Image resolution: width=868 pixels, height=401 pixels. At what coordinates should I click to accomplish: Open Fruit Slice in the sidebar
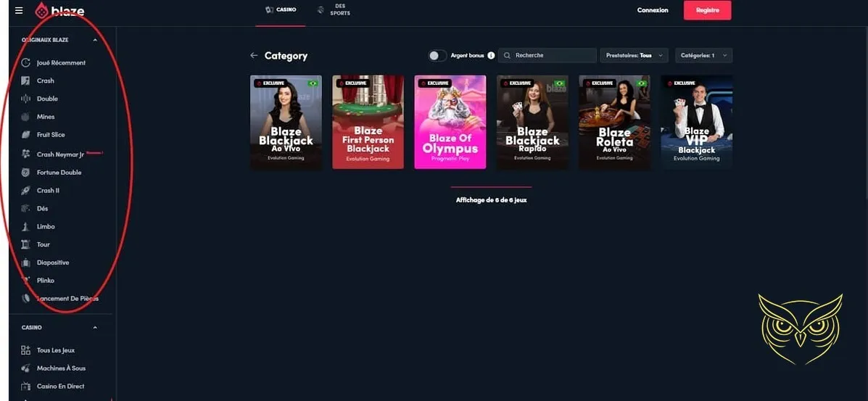pos(51,135)
